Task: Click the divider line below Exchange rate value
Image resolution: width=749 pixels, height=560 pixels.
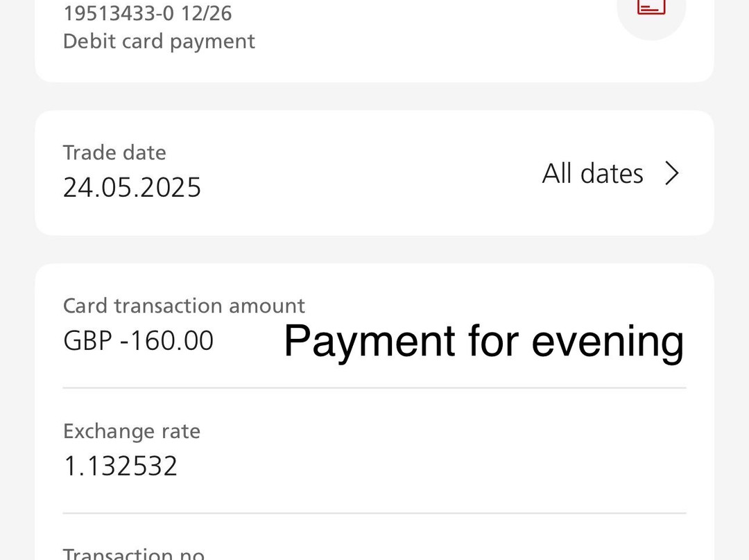Action: 374,514
